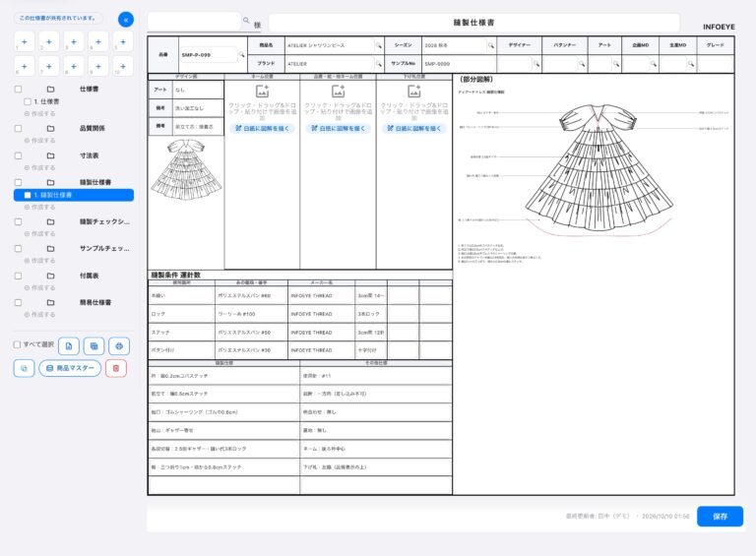This screenshot has height=556, width=756.
Task: Open the 仕様書 folder label
Action: click(90, 90)
